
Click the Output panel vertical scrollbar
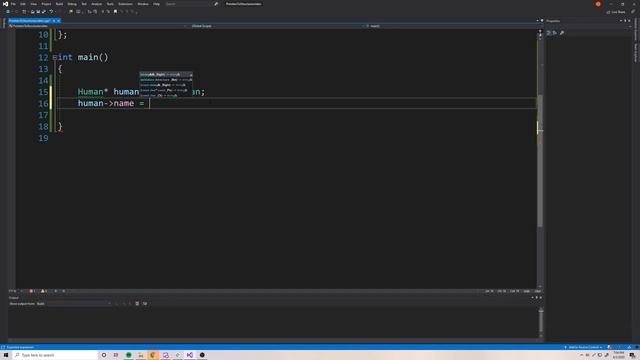541,322
